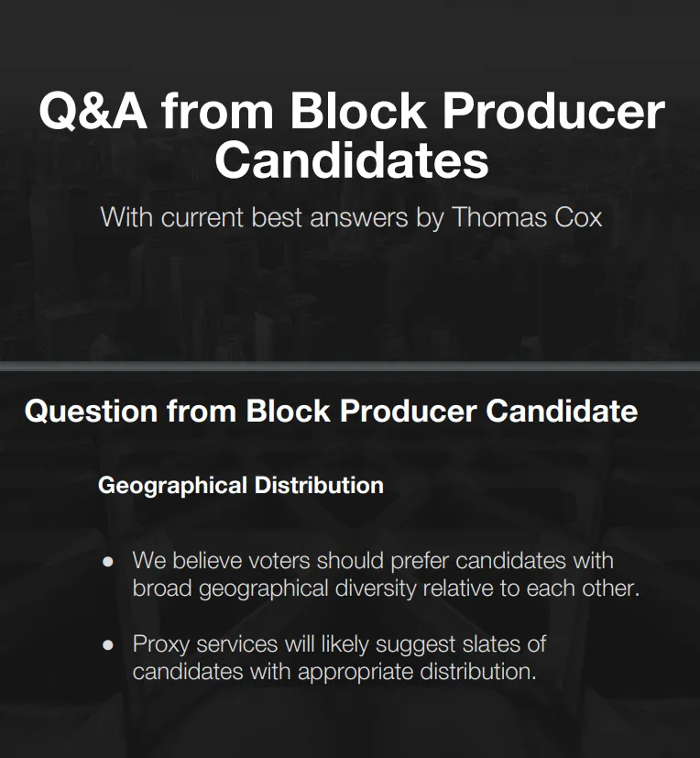Click the dark cityscape background of title slide
This screenshot has height=758, width=700.
click(x=350, y=300)
